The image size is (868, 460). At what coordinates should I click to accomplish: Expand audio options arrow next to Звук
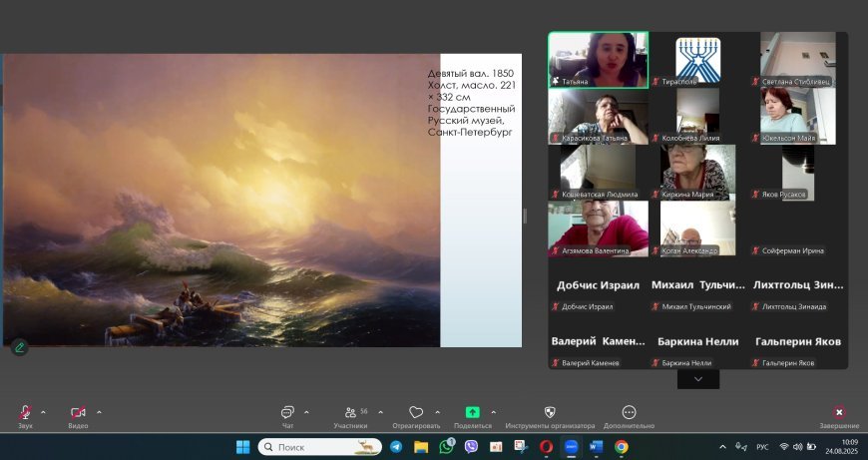(43, 412)
